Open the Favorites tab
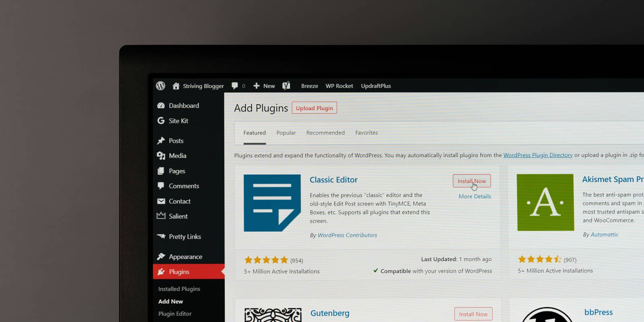The width and height of the screenshot is (644, 322). click(x=366, y=133)
